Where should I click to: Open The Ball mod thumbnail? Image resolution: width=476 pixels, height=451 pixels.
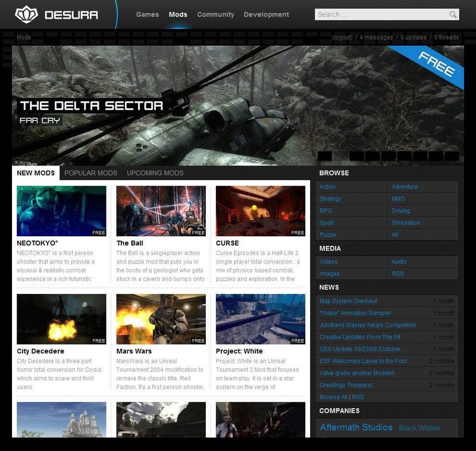pyautogui.click(x=161, y=211)
